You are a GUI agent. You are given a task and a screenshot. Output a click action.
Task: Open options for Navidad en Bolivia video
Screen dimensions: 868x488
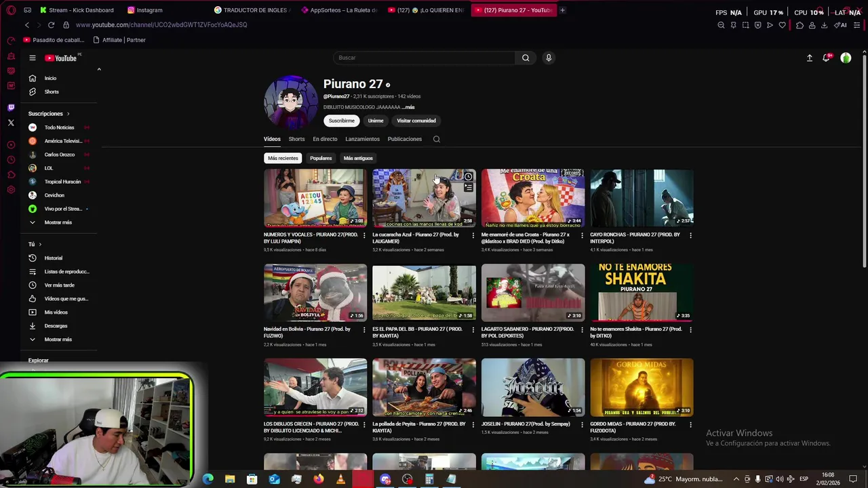click(364, 330)
